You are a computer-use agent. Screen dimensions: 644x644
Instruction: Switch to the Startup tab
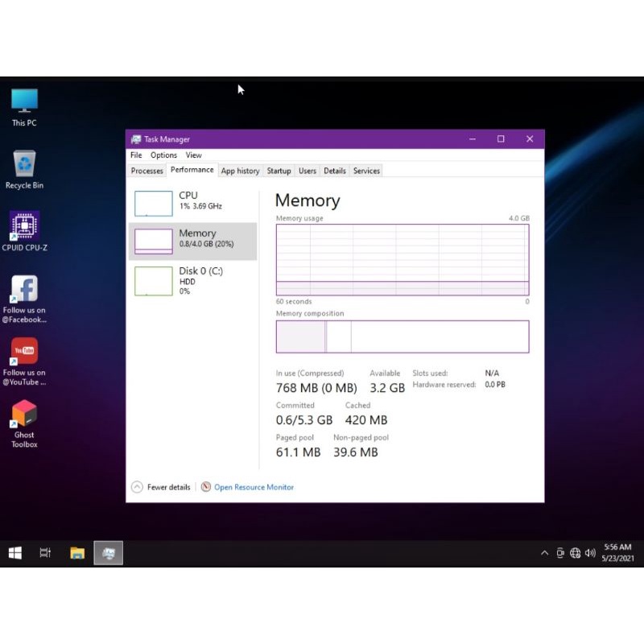tap(279, 171)
